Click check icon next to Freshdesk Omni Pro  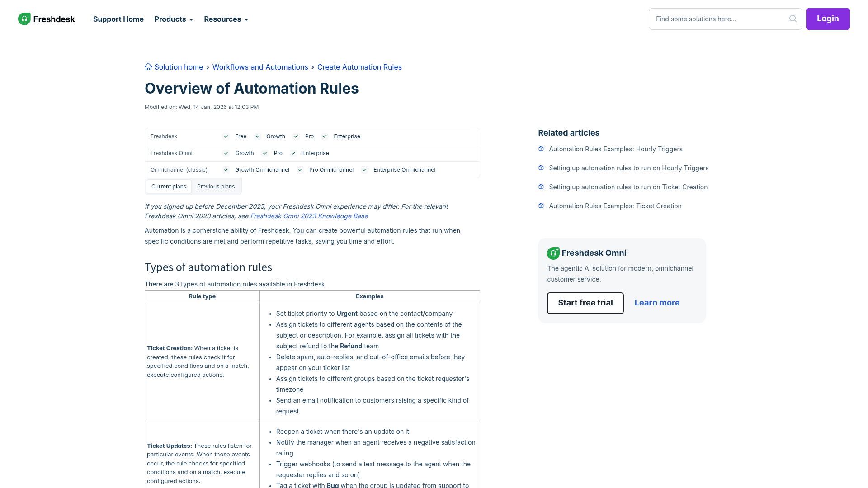point(265,153)
